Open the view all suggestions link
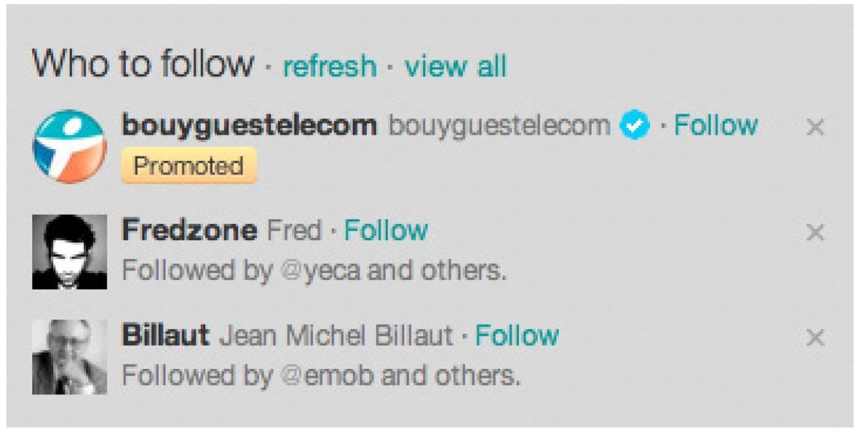 [x=456, y=66]
